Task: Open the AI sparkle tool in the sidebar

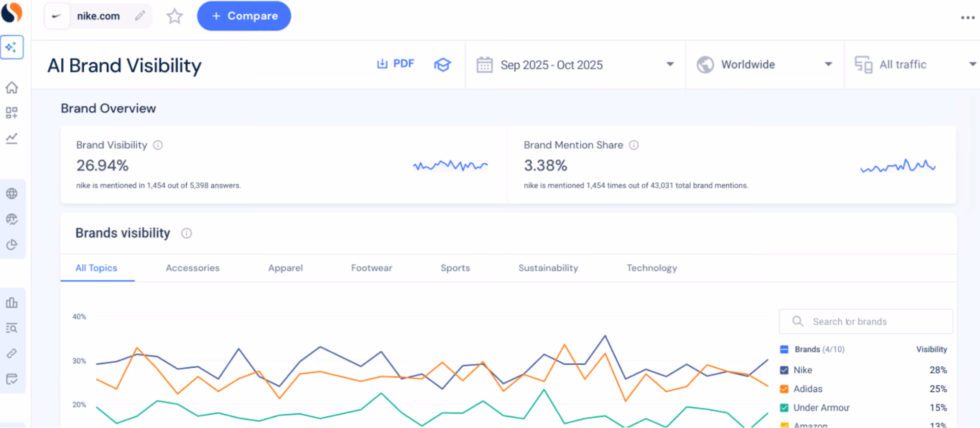Action: point(12,48)
